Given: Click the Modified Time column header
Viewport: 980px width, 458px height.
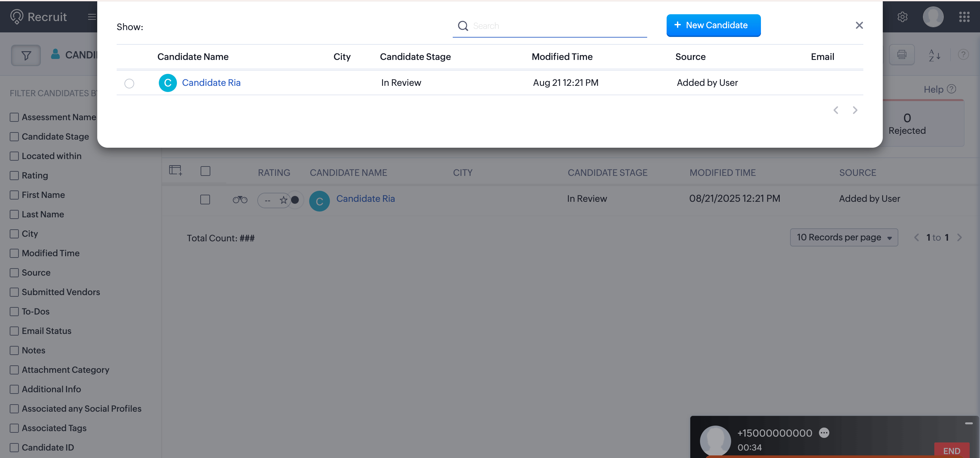Looking at the screenshot, I should [x=562, y=57].
